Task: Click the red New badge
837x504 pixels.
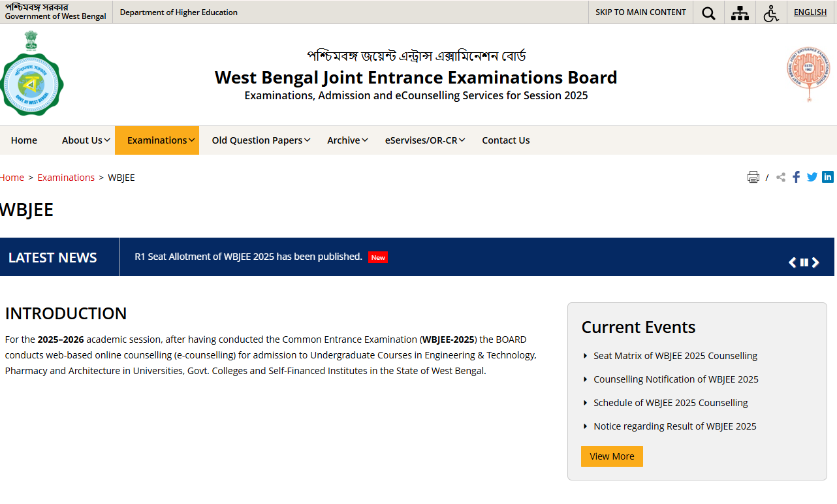Action: click(x=378, y=257)
